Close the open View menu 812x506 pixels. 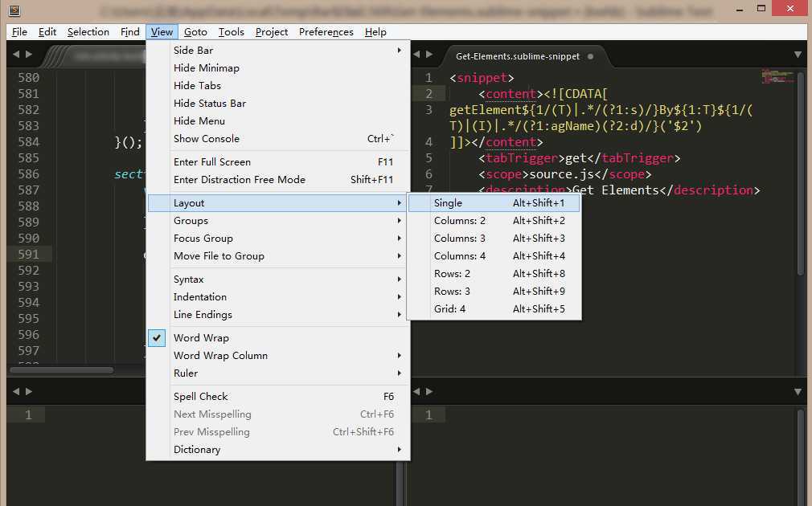(x=162, y=32)
